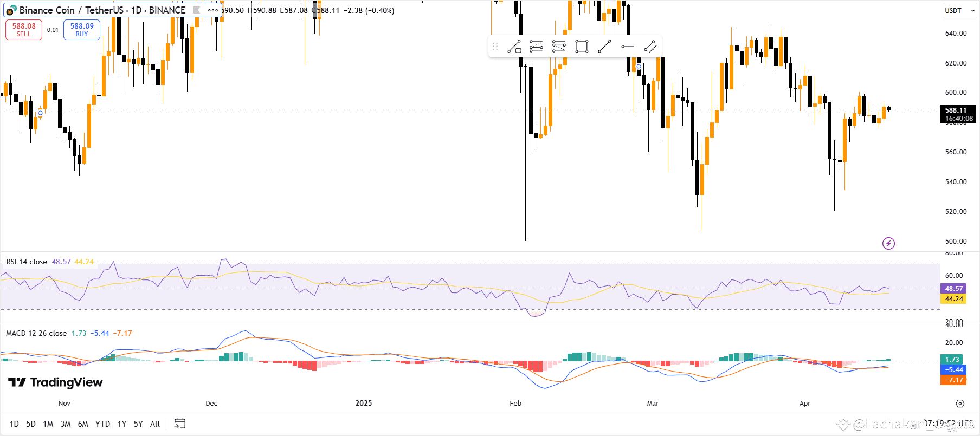Click the UTC clock time in bottom bar
This screenshot has width=980, height=436.
(949, 424)
